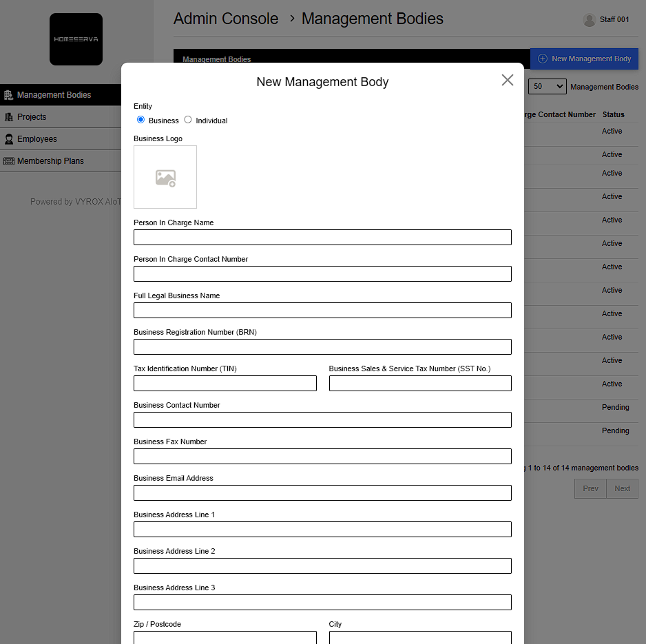The width and height of the screenshot is (646, 644).
Task: Click the Prev pagination button
Action: [590, 488]
